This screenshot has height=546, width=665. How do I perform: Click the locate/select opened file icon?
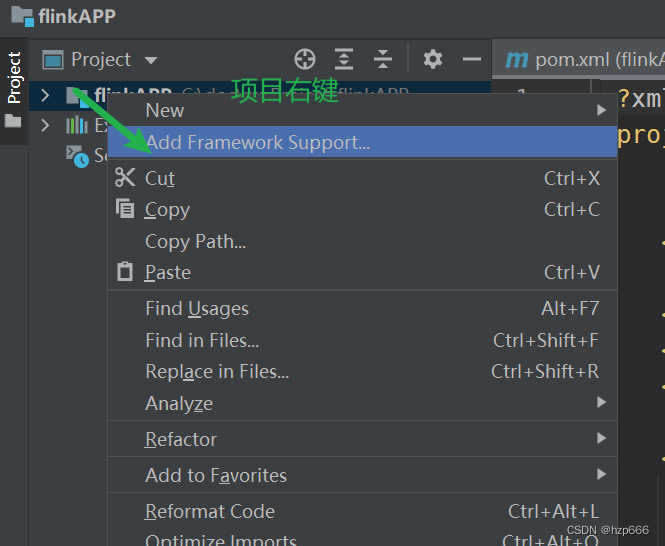tap(305, 59)
